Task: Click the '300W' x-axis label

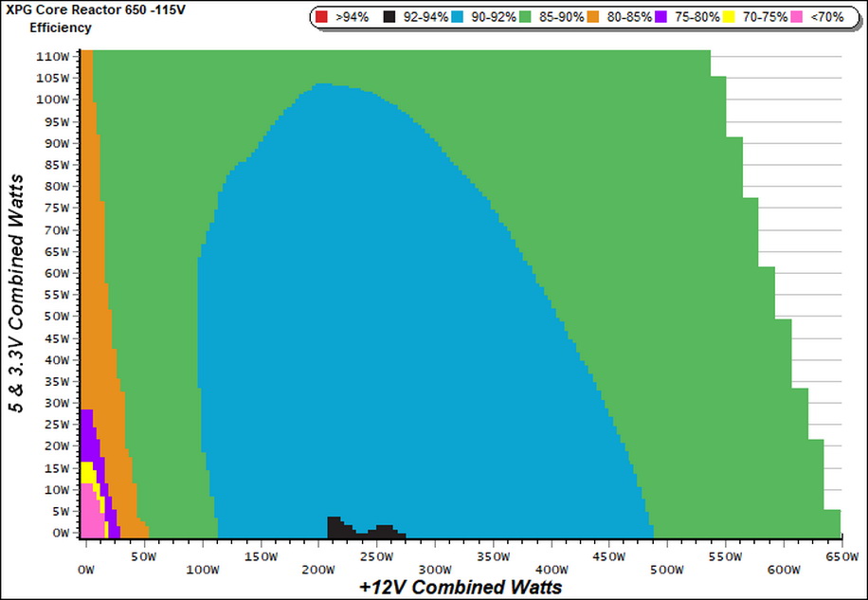Action: 435,570
